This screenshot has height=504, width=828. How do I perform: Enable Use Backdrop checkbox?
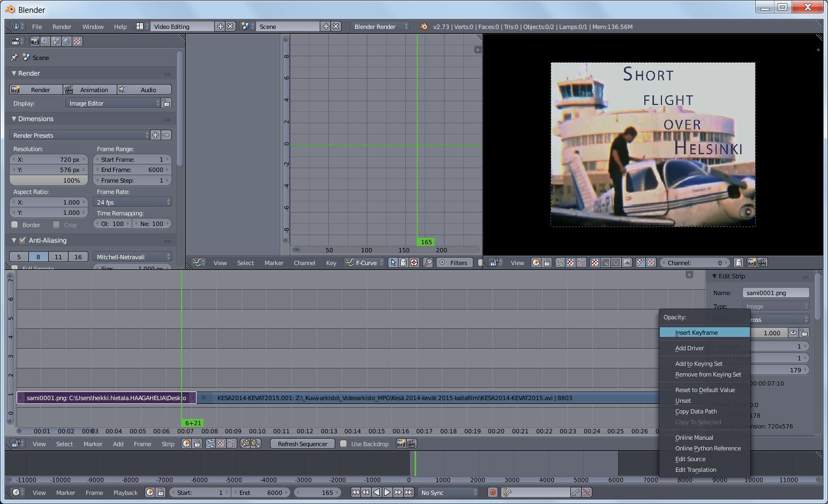[x=344, y=443]
